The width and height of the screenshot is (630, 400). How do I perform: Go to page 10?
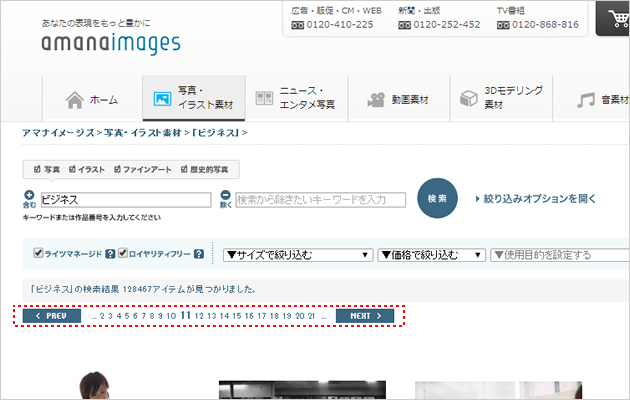pyautogui.click(x=171, y=316)
